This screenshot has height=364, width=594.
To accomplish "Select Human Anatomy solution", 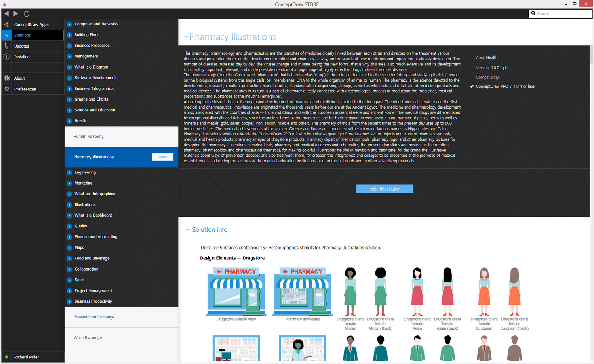I will point(121,137).
